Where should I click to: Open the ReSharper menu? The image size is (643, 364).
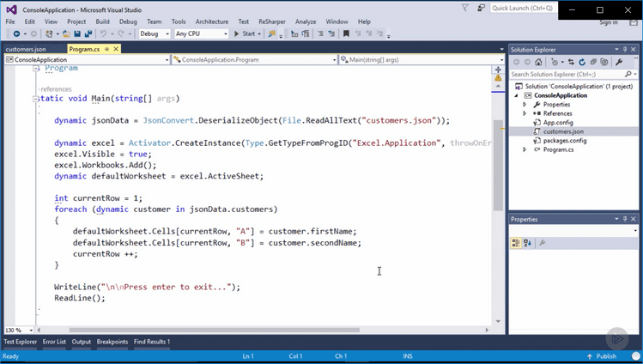point(272,21)
